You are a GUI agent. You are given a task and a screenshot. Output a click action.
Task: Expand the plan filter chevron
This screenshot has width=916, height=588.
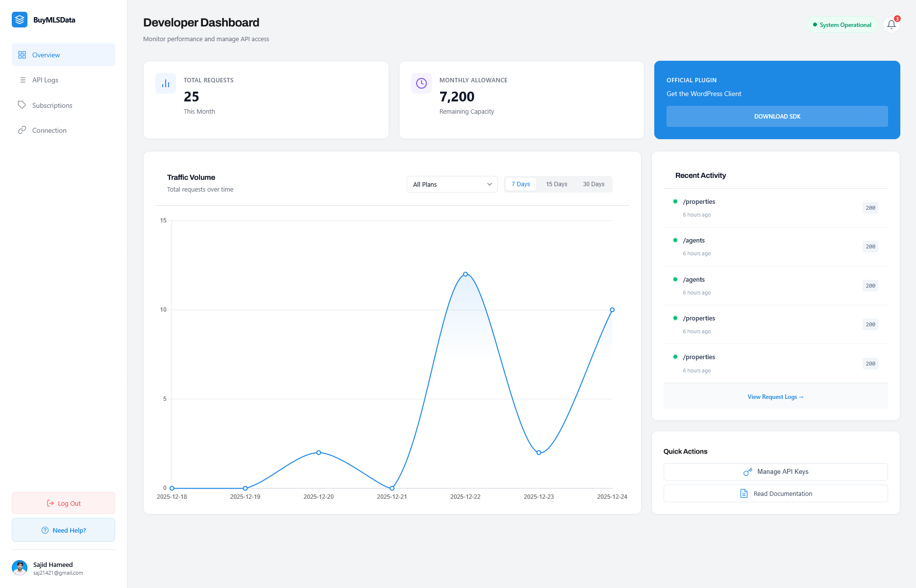point(489,184)
